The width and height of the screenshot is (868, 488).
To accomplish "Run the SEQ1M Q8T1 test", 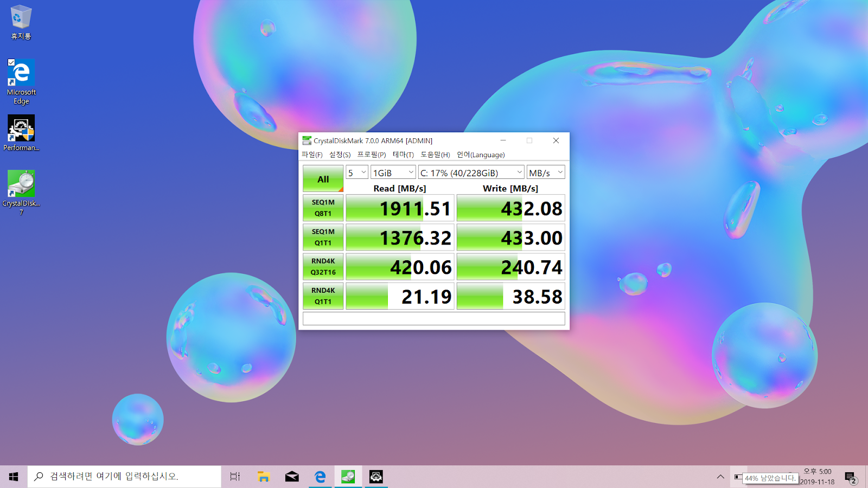I will 323,208.
